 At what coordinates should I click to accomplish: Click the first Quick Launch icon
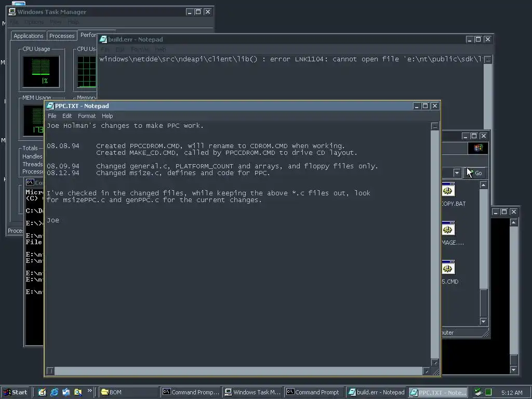tap(42, 392)
